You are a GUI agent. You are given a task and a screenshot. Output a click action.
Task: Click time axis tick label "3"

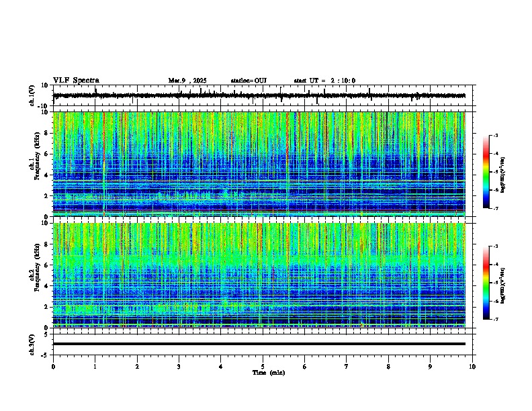[179, 367]
